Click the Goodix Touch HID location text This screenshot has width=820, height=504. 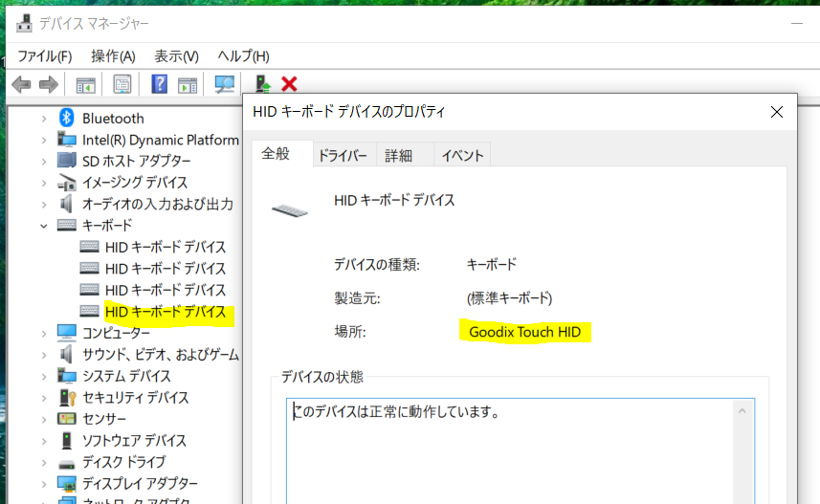pos(524,332)
